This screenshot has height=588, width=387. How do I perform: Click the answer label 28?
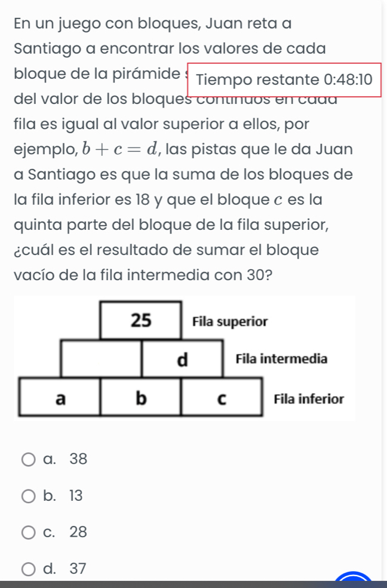tap(78, 532)
